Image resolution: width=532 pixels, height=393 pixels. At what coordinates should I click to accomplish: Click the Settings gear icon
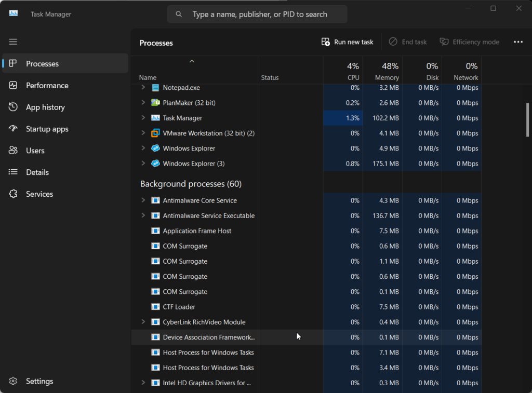tap(13, 382)
